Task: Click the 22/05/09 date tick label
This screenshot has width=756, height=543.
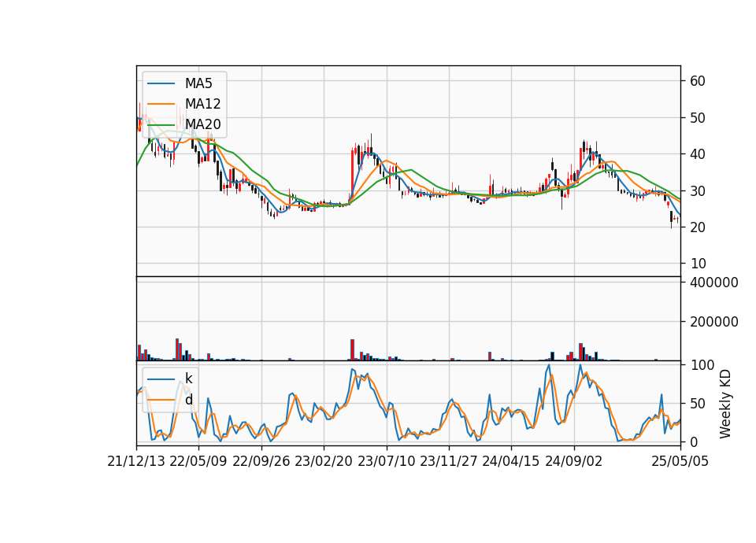Action: pyautogui.click(x=198, y=461)
